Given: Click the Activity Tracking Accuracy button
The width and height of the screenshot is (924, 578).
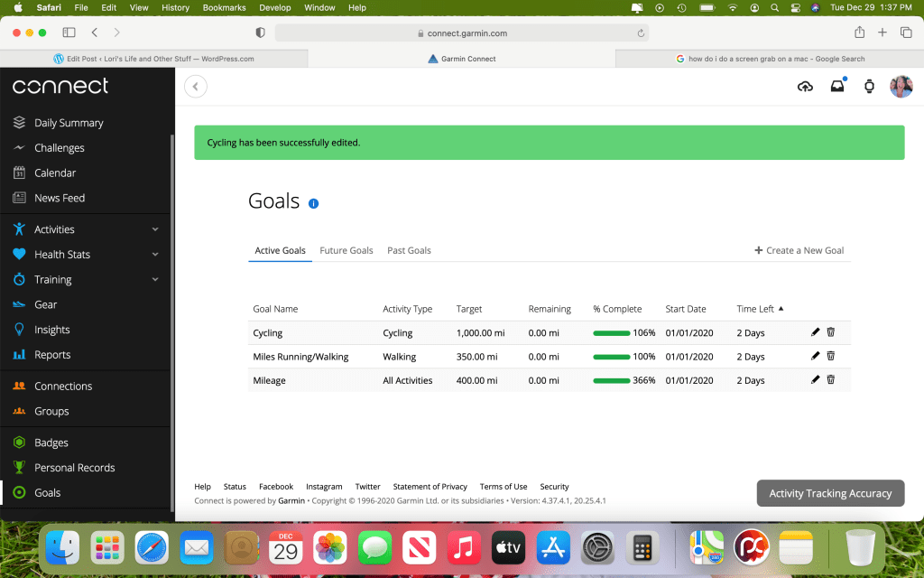Looking at the screenshot, I should pyautogui.click(x=829, y=493).
